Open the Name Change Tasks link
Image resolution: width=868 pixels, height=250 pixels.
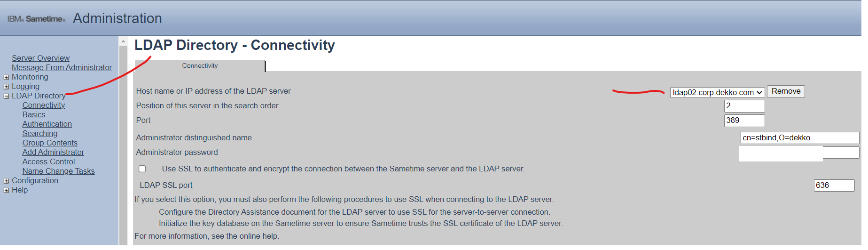(x=58, y=171)
